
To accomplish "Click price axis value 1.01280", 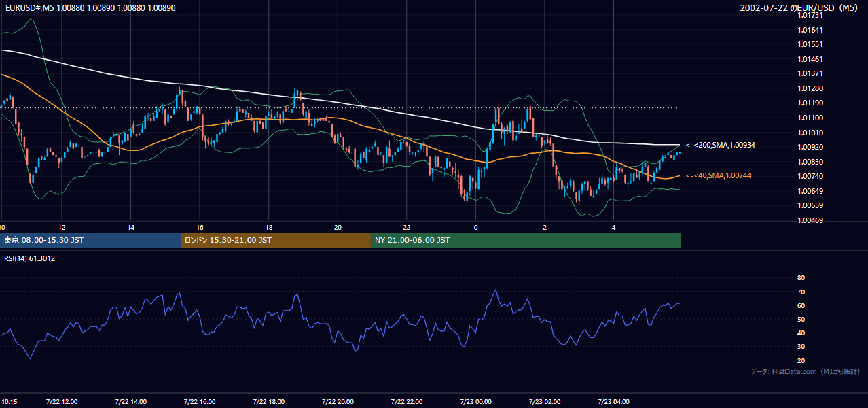I will pos(811,88).
